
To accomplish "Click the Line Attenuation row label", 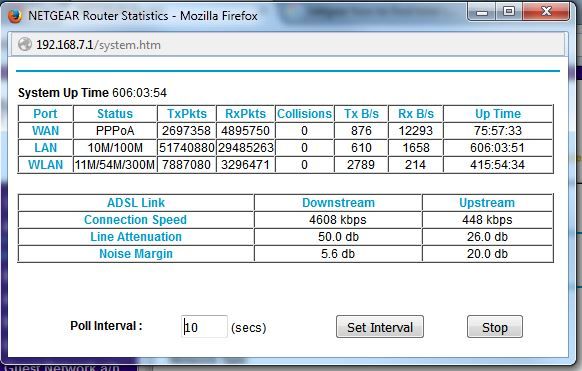I will point(136,237).
